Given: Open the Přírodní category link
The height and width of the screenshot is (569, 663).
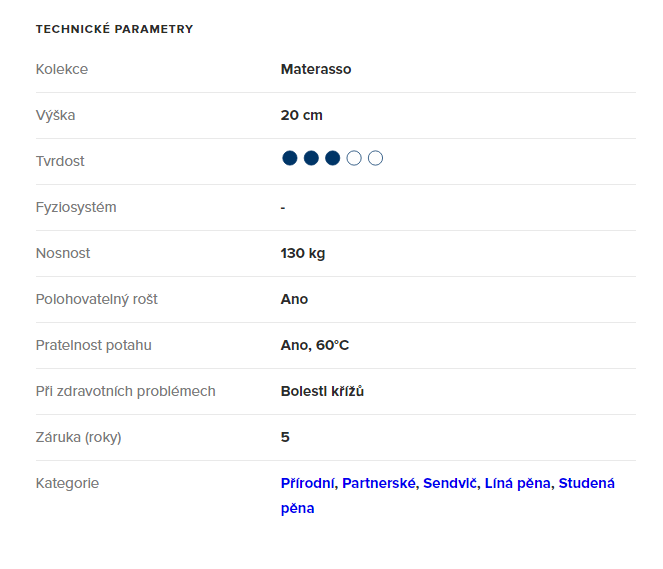Looking at the screenshot, I should click(x=308, y=483).
